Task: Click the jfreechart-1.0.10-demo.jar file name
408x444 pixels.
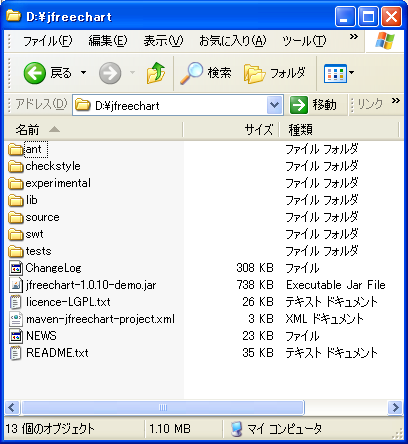Action: (91, 285)
